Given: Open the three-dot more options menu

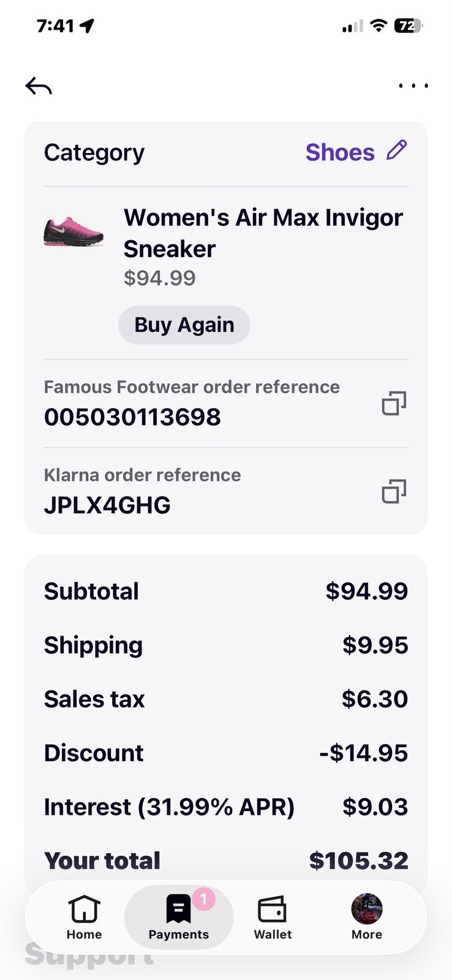Looking at the screenshot, I should (413, 86).
